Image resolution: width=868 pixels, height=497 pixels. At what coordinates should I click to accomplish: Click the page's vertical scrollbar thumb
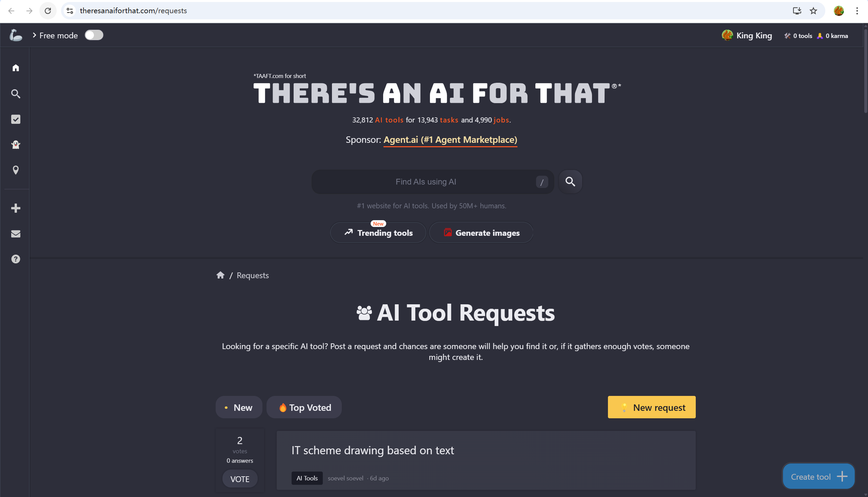coord(865,72)
